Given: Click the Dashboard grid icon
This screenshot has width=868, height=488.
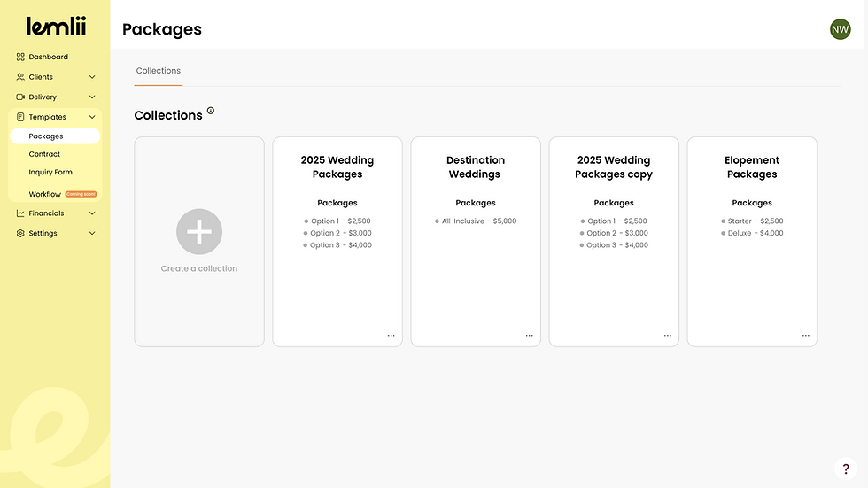Looking at the screenshot, I should 20,57.
